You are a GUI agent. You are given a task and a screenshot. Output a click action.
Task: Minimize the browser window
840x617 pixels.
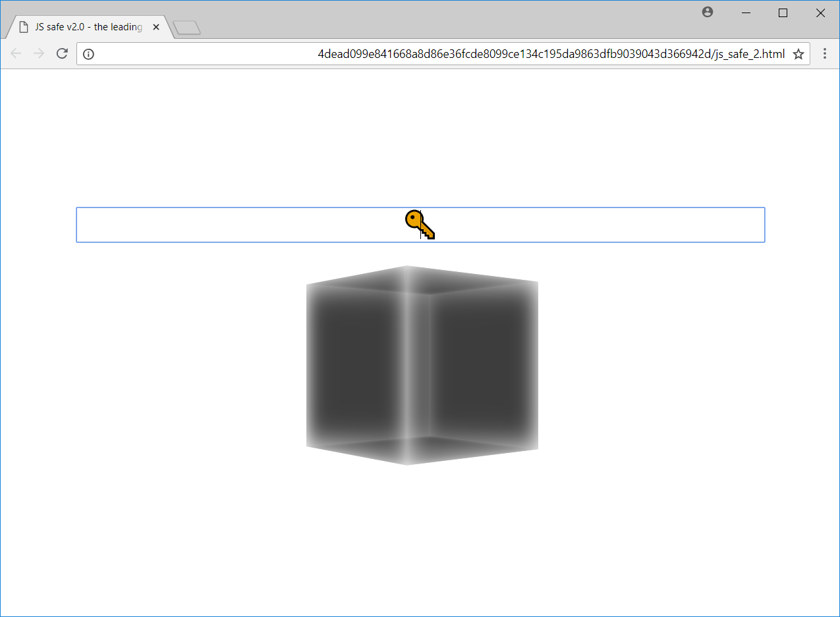[745, 13]
